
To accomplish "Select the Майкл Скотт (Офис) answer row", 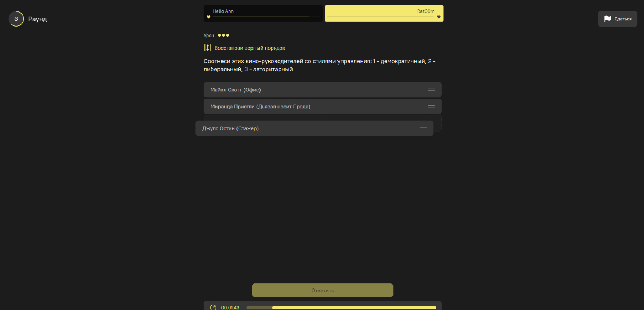I will tap(322, 90).
